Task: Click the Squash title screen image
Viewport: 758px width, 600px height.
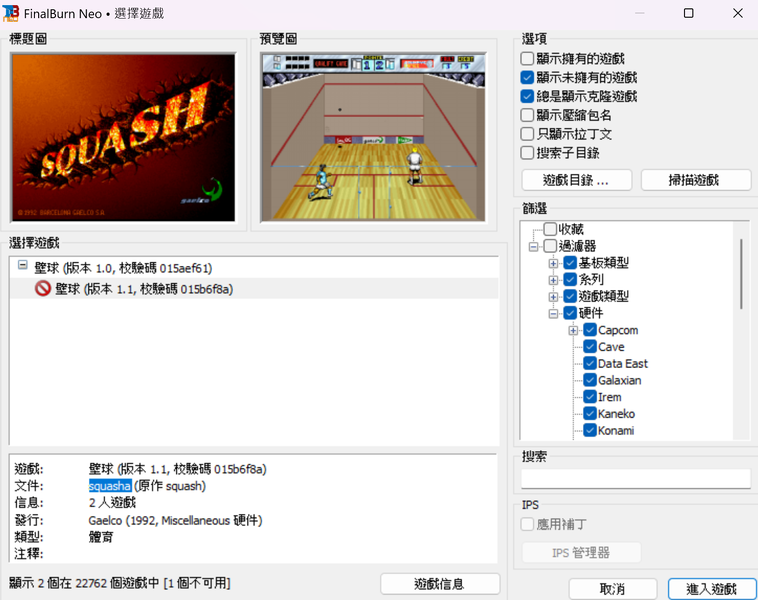Action: tap(123, 137)
